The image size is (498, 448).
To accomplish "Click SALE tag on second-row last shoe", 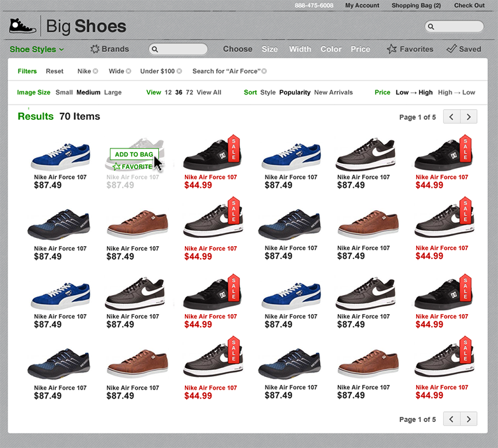I will pyautogui.click(x=465, y=211).
